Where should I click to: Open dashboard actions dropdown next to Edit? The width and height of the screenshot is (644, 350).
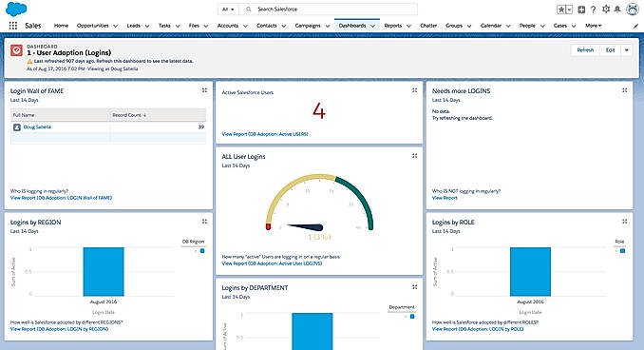627,50
